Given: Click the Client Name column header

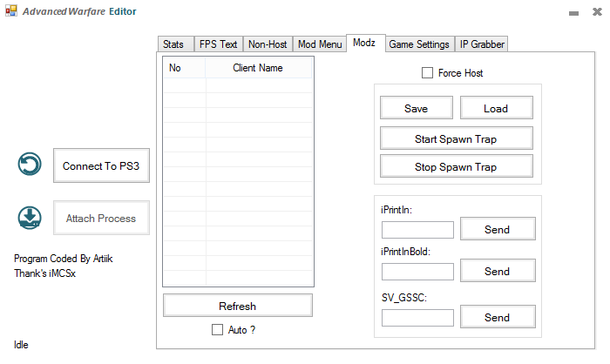Looking at the screenshot, I should pyautogui.click(x=258, y=68).
